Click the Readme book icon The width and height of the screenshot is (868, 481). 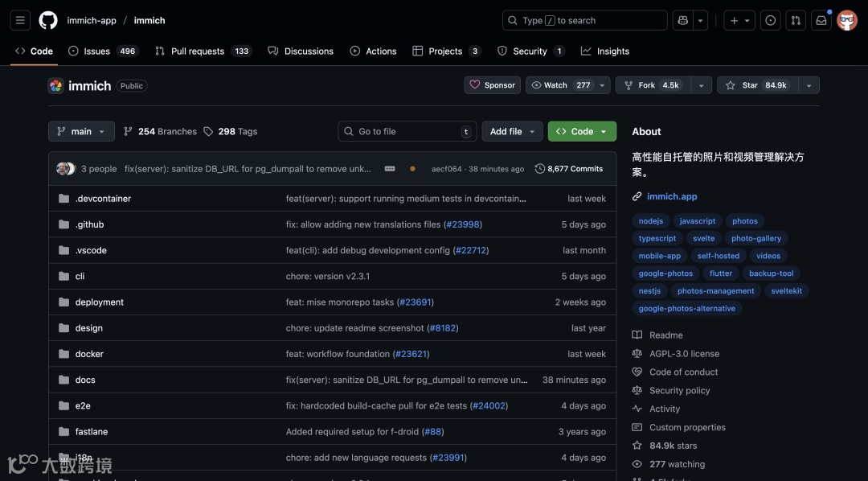[637, 335]
